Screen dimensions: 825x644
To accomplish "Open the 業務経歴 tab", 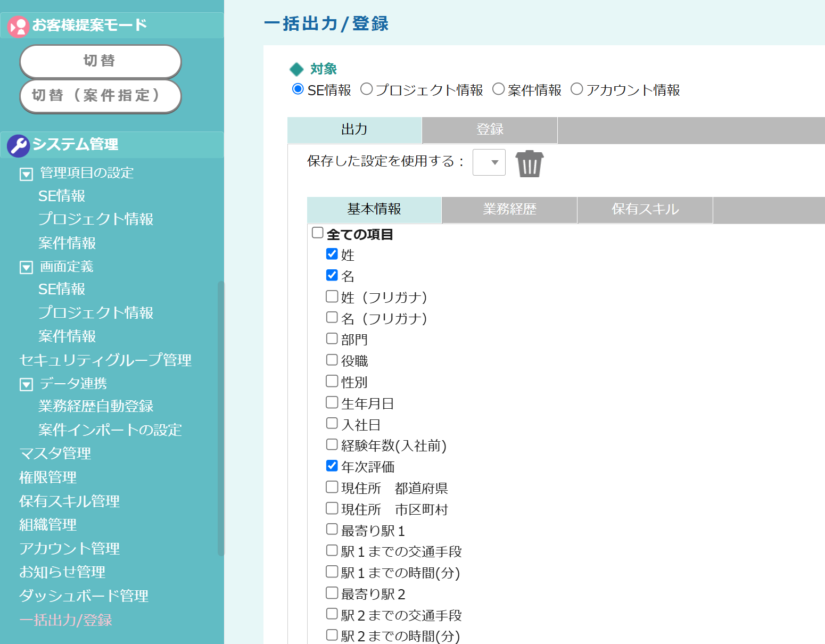I will click(x=509, y=210).
